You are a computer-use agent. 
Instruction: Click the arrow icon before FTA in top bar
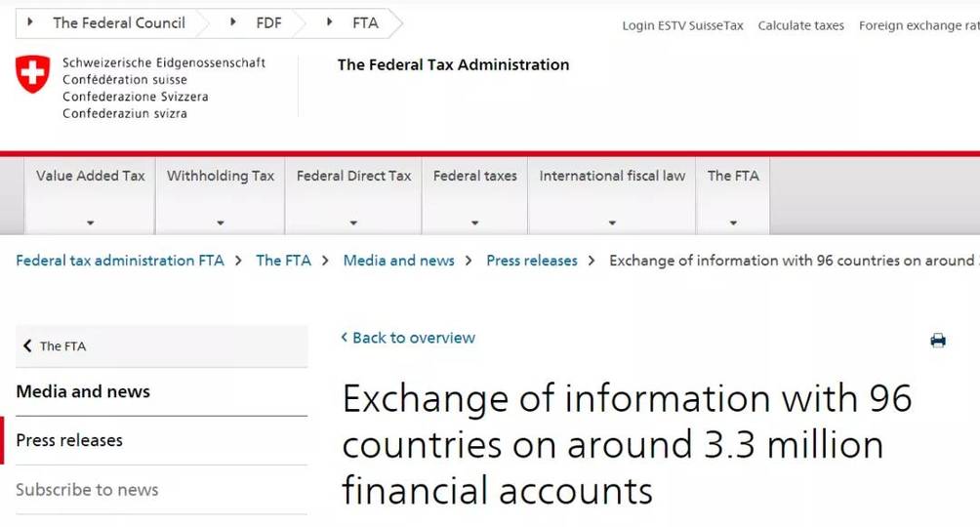pos(329,22)
